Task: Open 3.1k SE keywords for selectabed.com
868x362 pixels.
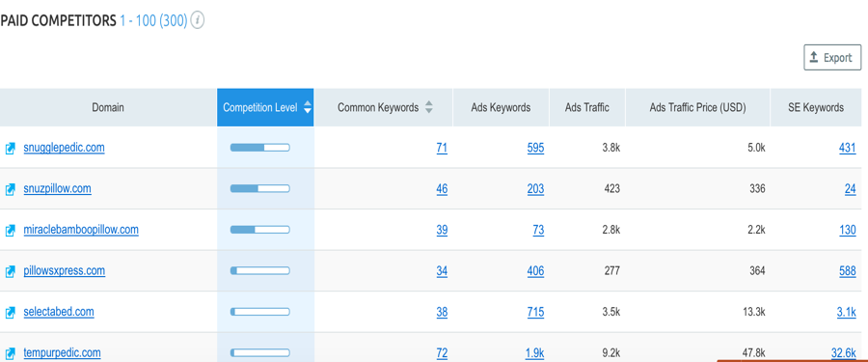Action: click(x=847, y=312)
